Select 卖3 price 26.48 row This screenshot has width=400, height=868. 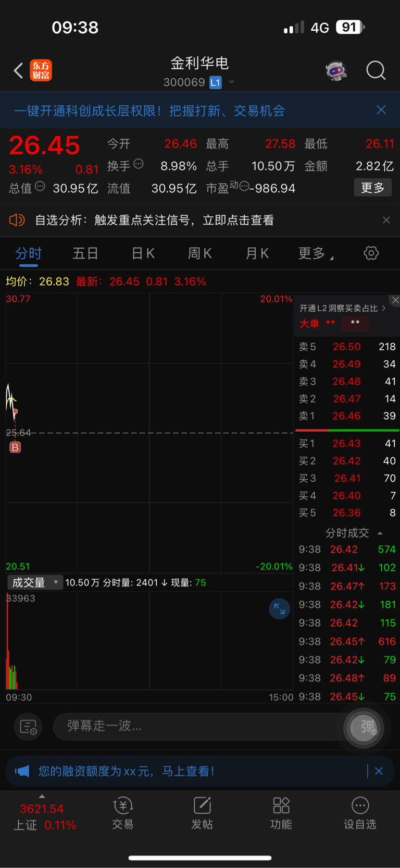click(x=347, y=381)
